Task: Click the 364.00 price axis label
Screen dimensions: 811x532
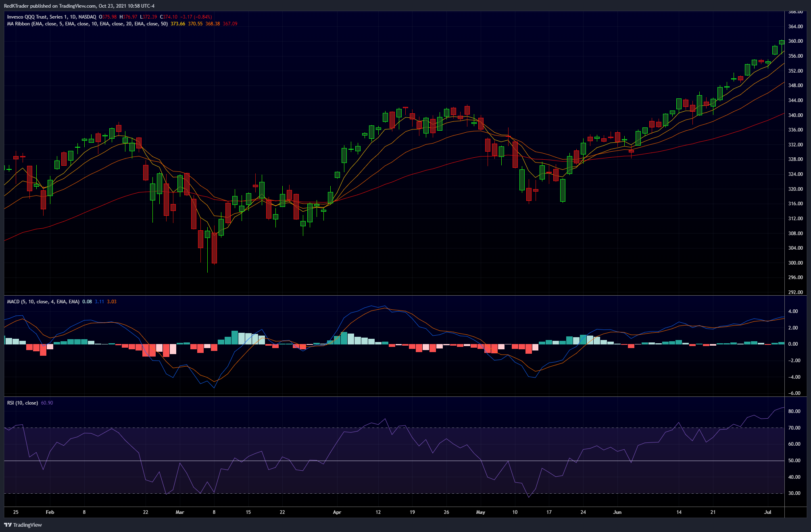Action: click(795, 27)
